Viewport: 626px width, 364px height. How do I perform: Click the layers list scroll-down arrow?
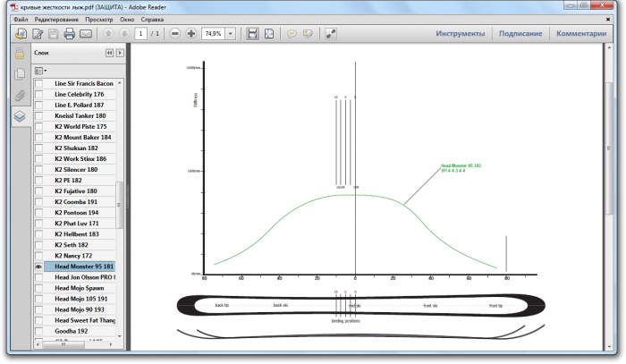(x=119, y=336)
